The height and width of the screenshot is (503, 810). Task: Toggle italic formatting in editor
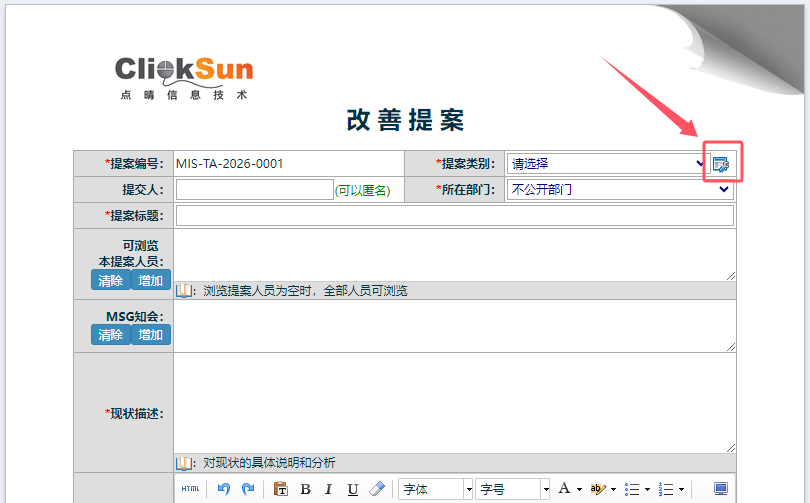[328, 489]
